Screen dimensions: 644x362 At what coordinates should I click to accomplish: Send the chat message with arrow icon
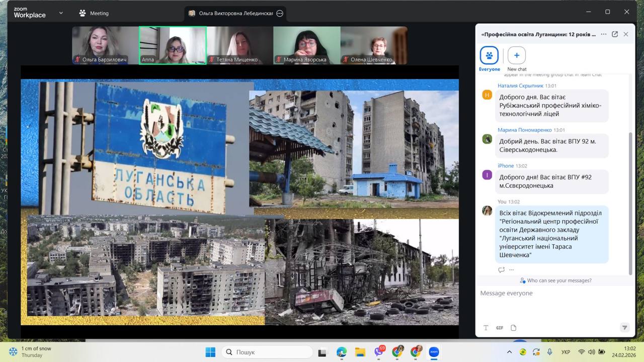pos(624,327)
